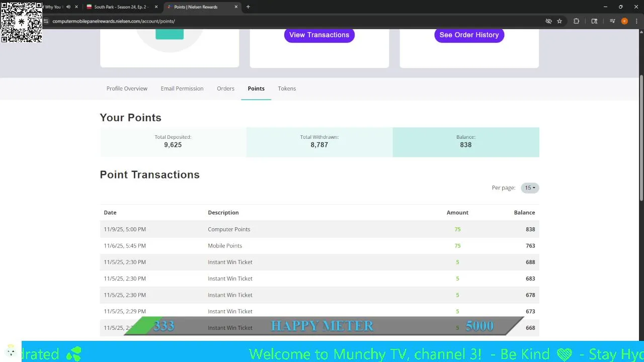
Task: Click the amount 75 in Mobile Points row
Action: coord(457,246)
